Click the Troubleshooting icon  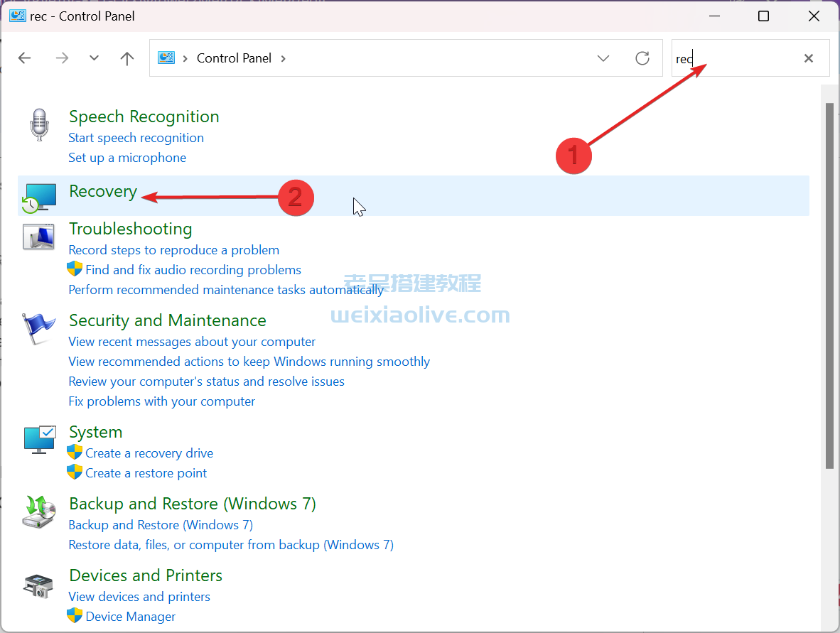pos(39,237)
